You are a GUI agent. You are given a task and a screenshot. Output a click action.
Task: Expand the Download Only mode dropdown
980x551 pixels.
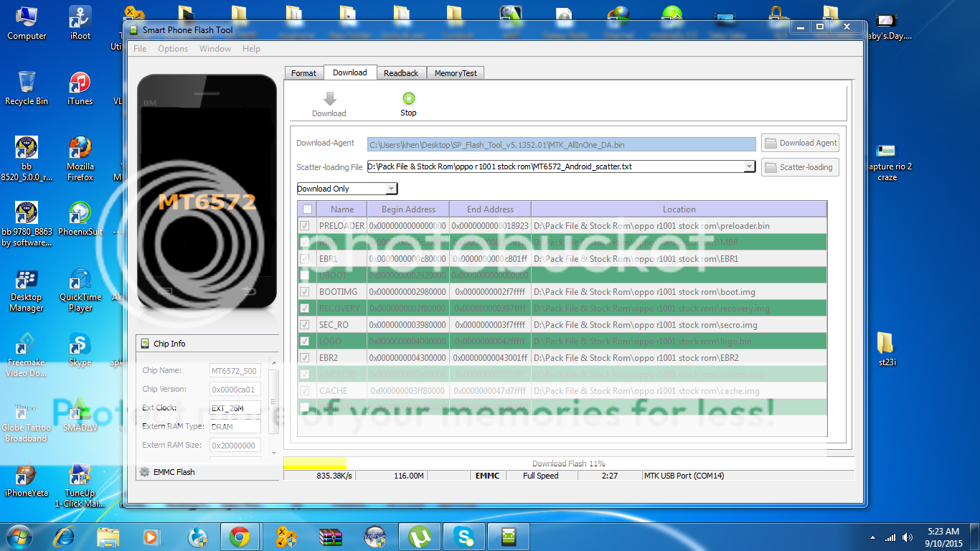coord(391,189)
